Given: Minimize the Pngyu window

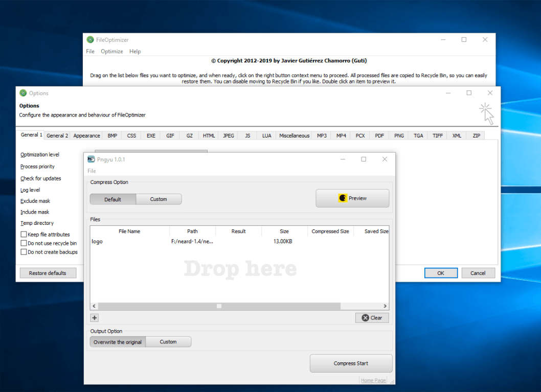Looking at the screenshot, I should pyautogui.click(x=343, y=159).
